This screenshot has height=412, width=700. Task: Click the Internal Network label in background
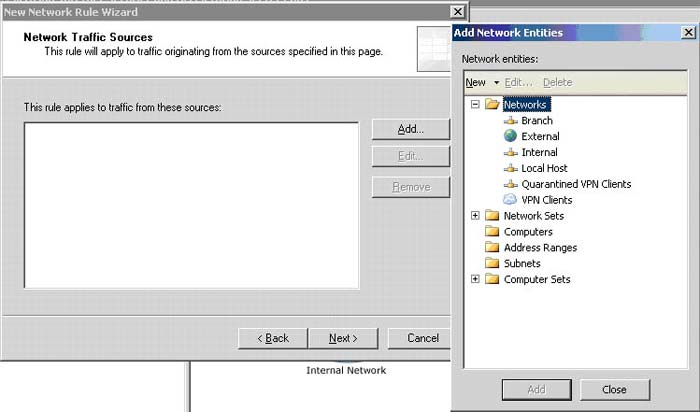[346, 370]
